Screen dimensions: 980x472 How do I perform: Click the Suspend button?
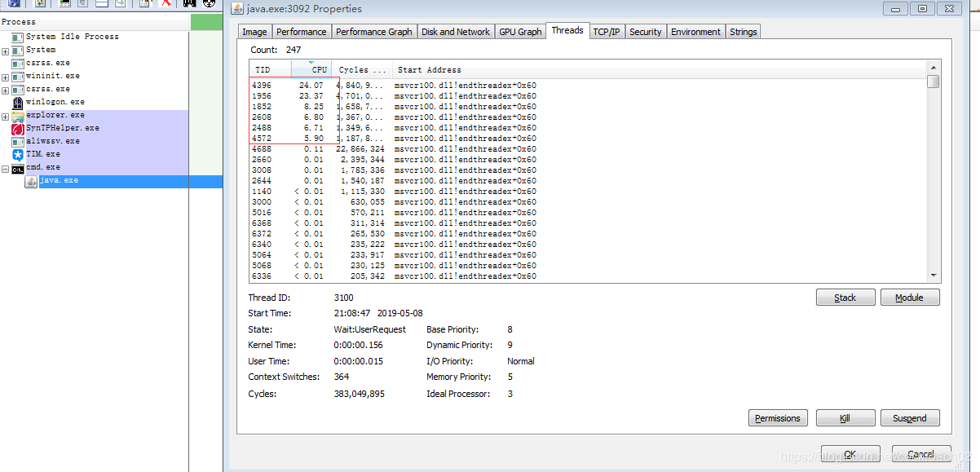coord(910,417)
